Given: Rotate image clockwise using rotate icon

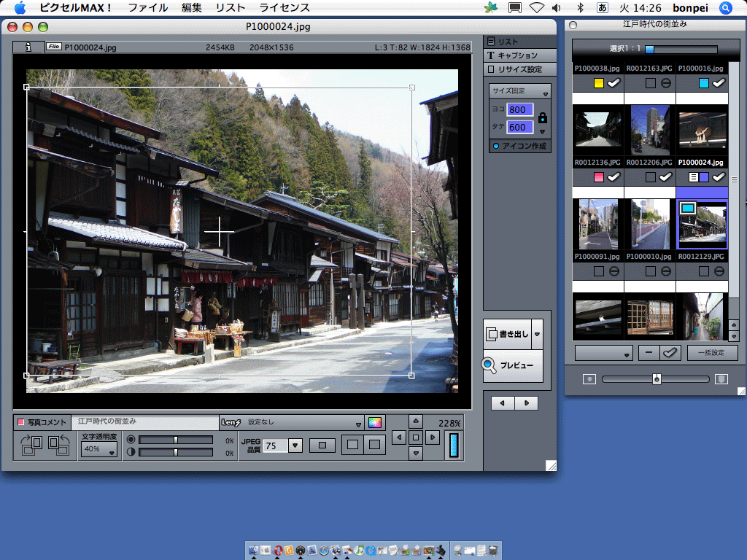Looking at the screenshot, I should [32, 445].
